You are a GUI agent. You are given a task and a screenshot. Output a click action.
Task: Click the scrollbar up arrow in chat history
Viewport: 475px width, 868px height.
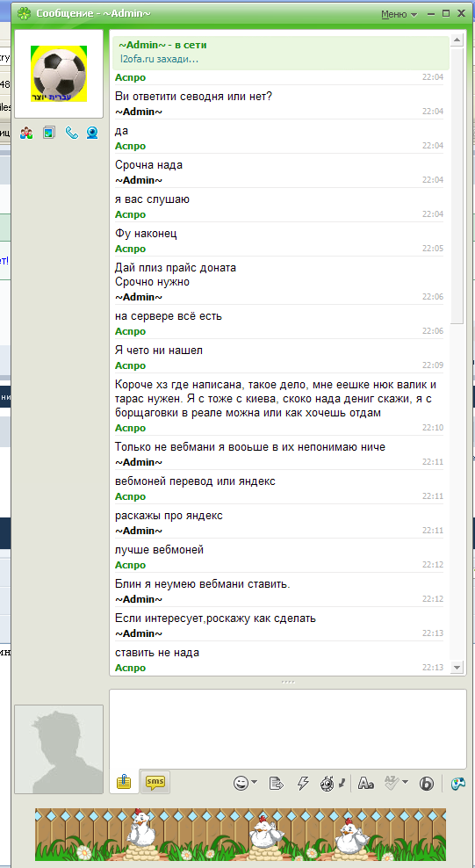pos(457,40)
